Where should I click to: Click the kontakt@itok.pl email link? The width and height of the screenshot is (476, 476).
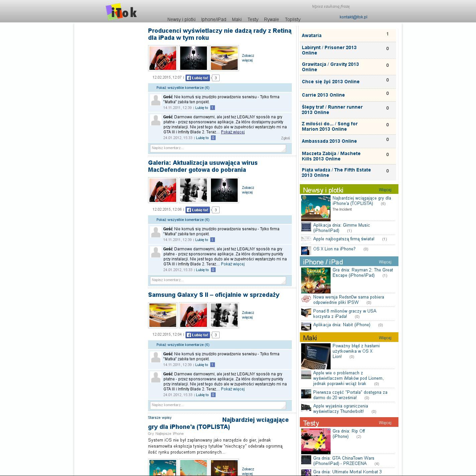353,17
